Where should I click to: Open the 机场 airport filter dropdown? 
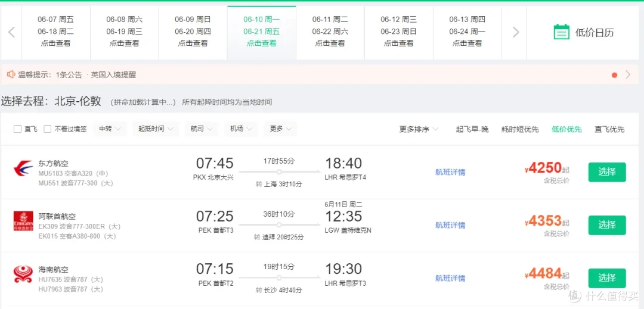[241, 129]
